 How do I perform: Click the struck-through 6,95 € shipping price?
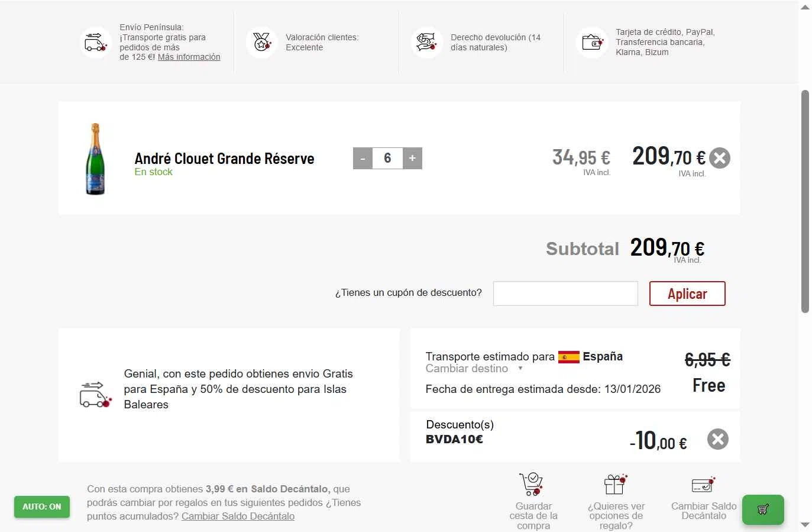[x=707, y=359]
